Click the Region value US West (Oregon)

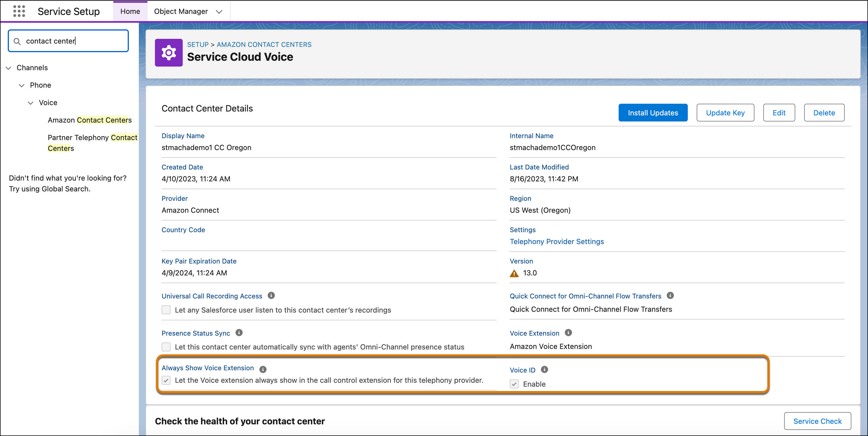pyautogui.click(x=540, y=210)
